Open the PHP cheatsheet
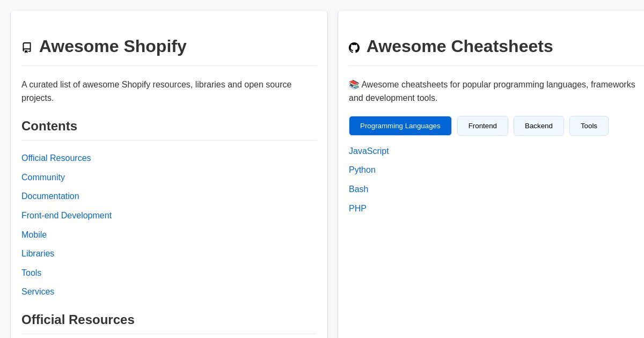 [x=357, y=209]
